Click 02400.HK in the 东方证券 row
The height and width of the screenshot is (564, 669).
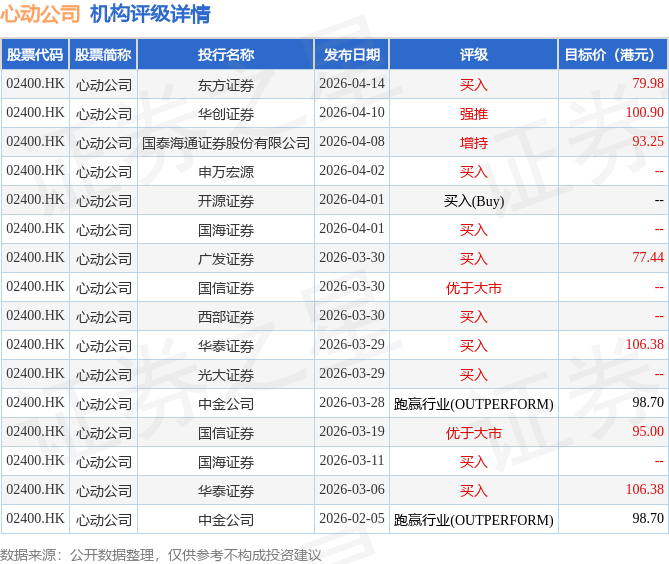(35, 84)
